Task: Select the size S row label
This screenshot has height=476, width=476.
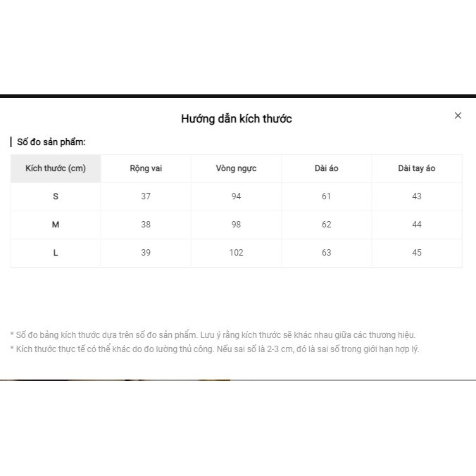Action: [x=56, y=196]
